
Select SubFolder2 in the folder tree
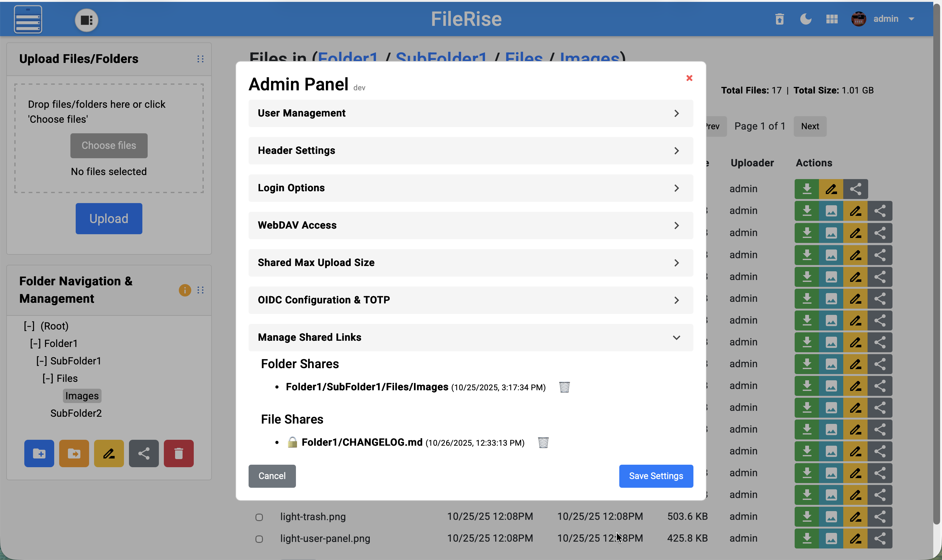pos(76,413)
